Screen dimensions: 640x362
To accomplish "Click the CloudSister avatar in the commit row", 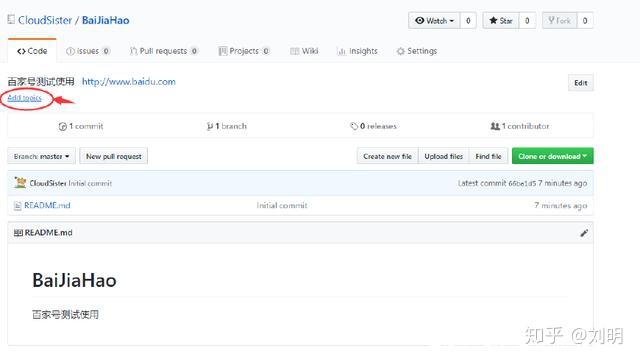I will click(20, 182).
